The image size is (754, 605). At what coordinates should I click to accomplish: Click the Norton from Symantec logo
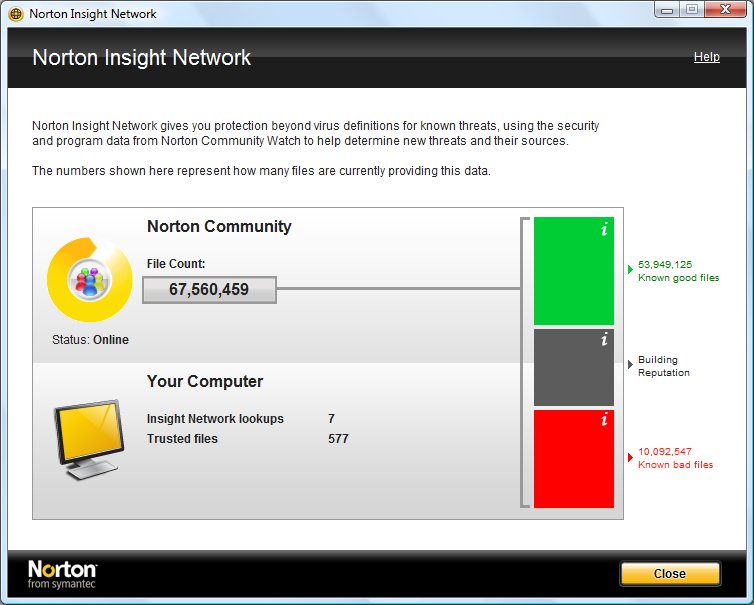[63, 574]
